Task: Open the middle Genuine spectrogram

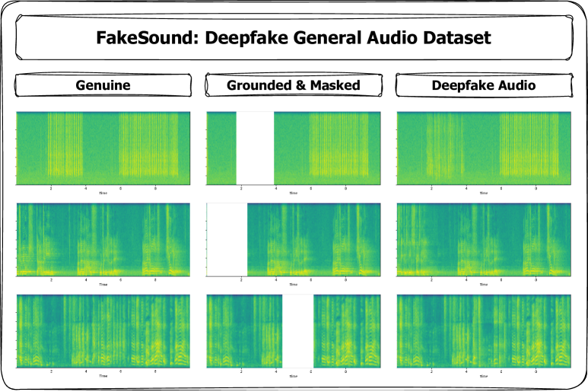Action: (x=103, y=240)
